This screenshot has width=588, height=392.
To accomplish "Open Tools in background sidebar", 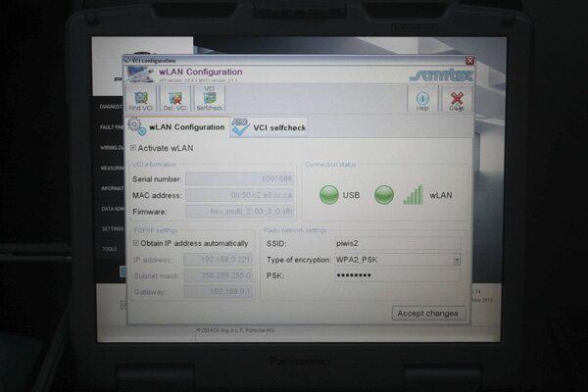I will (x=110, y=249).
